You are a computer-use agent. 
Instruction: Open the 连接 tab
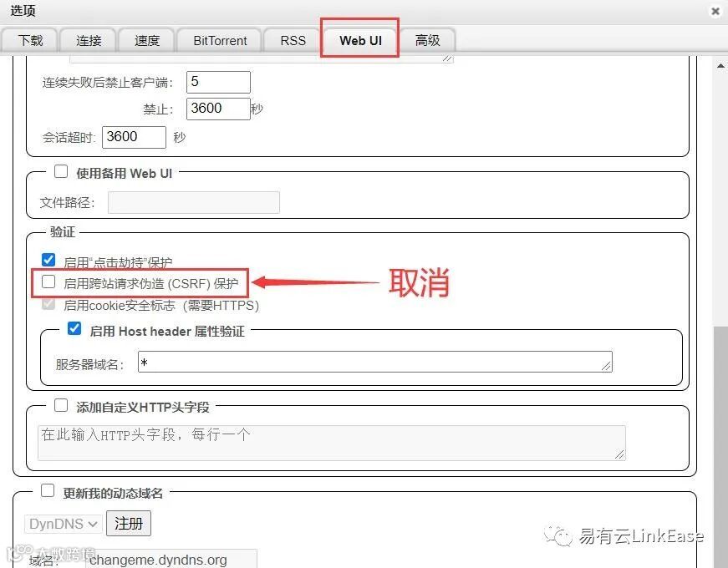coord(89,41)
